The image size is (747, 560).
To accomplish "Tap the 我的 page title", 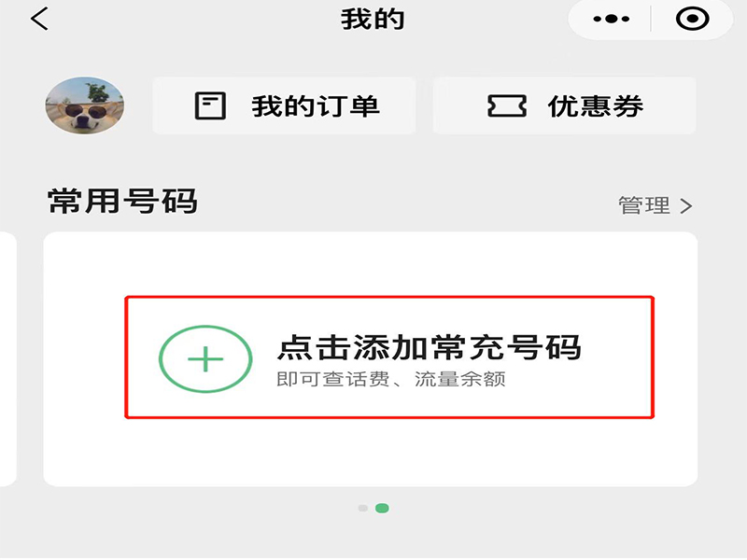I will (x=373, y=20).
